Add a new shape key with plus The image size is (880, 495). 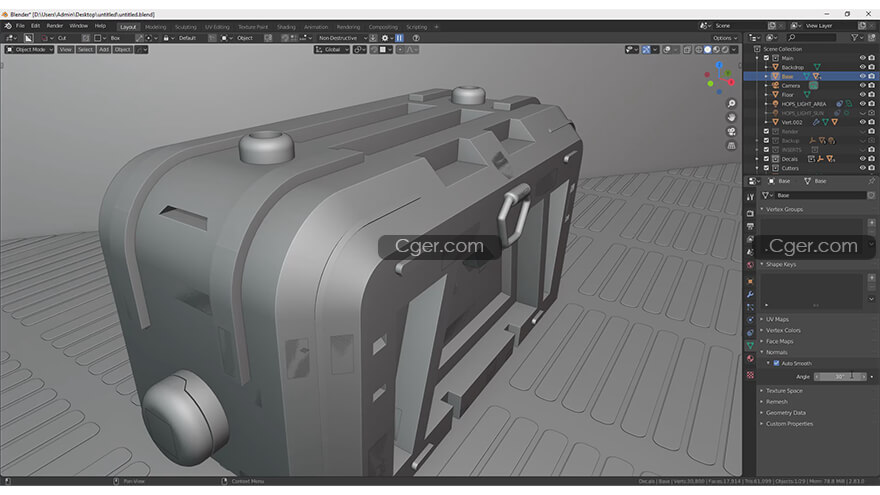[x=872, y=278]
